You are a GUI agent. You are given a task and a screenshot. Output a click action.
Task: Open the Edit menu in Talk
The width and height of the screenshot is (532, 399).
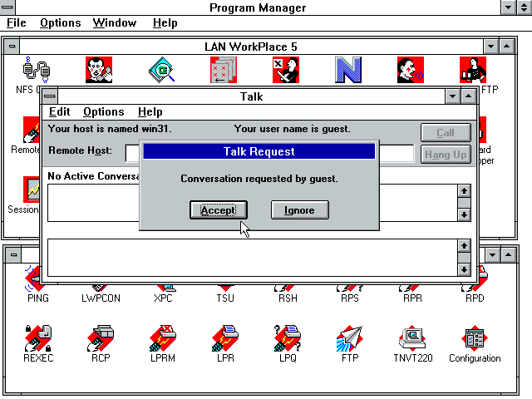click(x=59, y=112)
